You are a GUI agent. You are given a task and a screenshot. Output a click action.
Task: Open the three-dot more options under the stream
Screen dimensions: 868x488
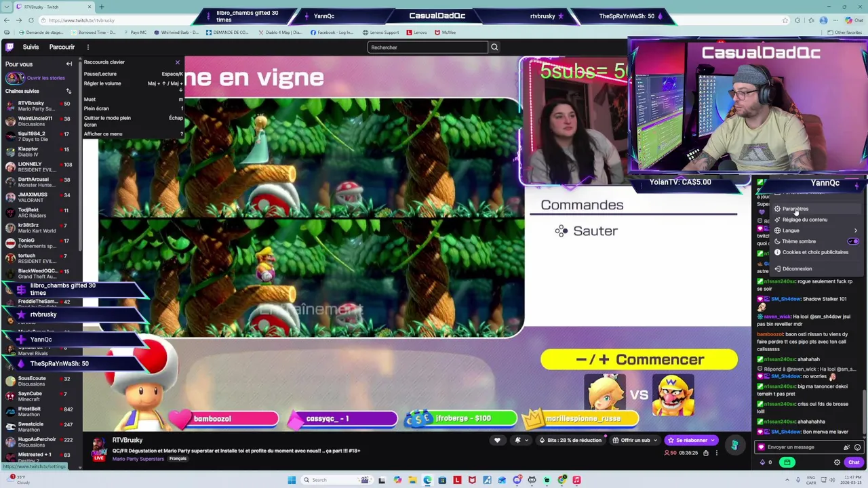coord(717,453)
